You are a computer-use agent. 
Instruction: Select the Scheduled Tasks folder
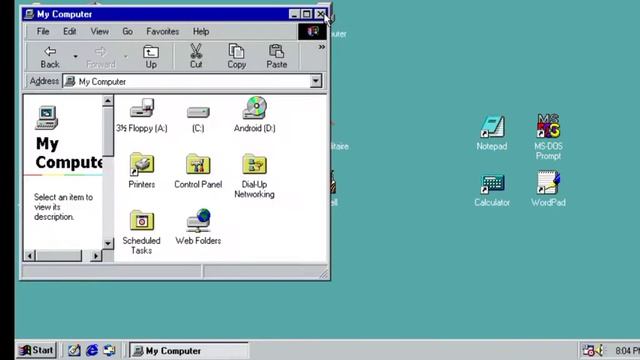(x=141, y=232)
